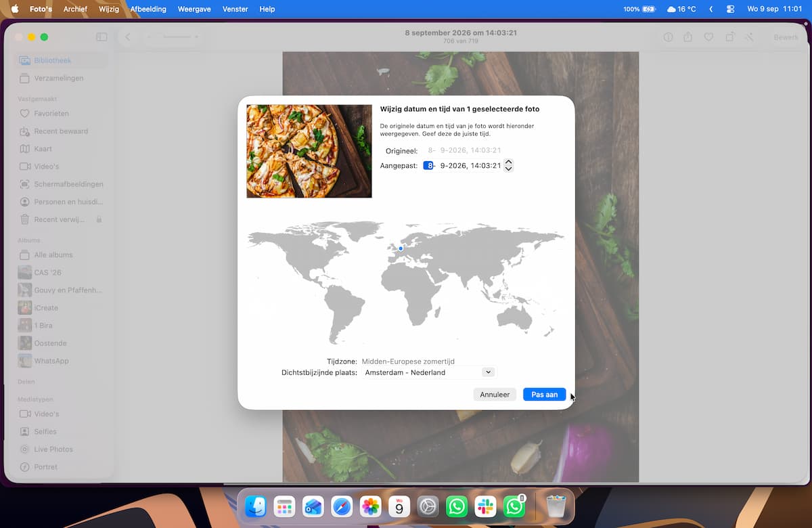This screenshot has width=812, height=528.
Task: Open the Archief menu
Action: coord(75,9)
